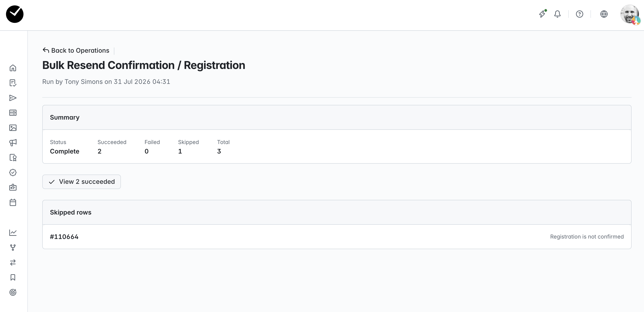The image size is (644, 312).
Task: Open the ID badge sidebar icon
Action: pos(13,187)
